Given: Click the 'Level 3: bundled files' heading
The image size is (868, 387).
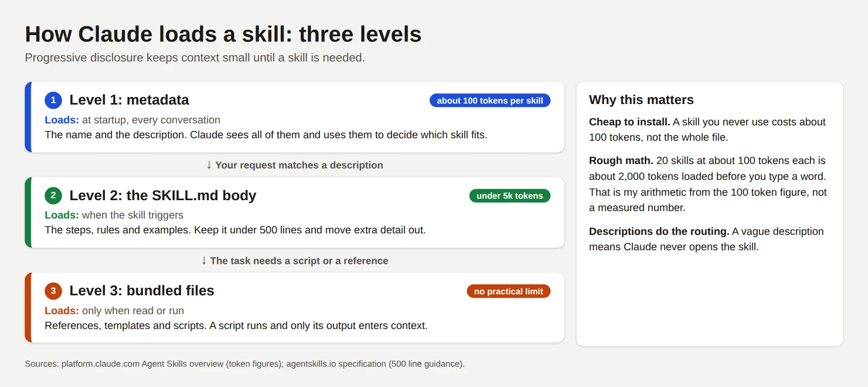Looking at the screenshot, I should click(142, 291).
